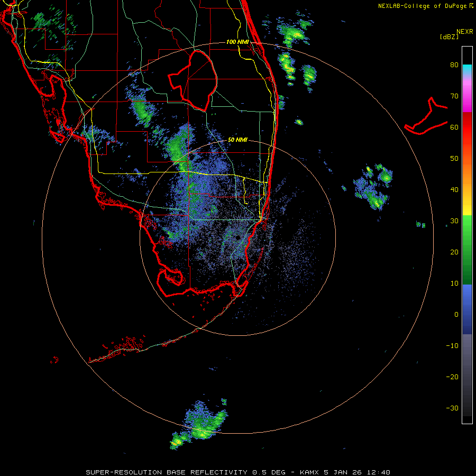This screenshot has height=476, width=476.
Task: Click the [dBZ] unit label
Action: 449,36
